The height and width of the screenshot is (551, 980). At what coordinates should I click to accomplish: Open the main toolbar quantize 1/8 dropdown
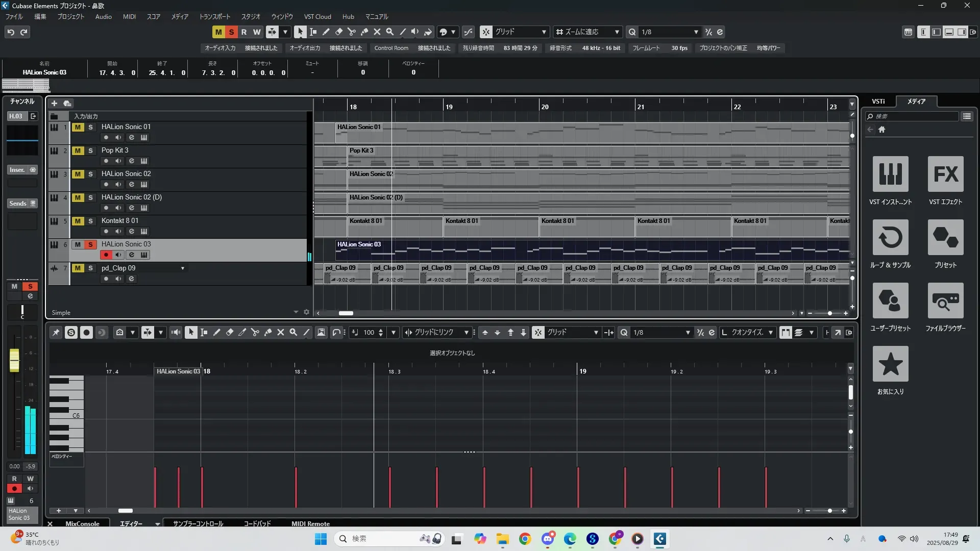tap(696, 32)
